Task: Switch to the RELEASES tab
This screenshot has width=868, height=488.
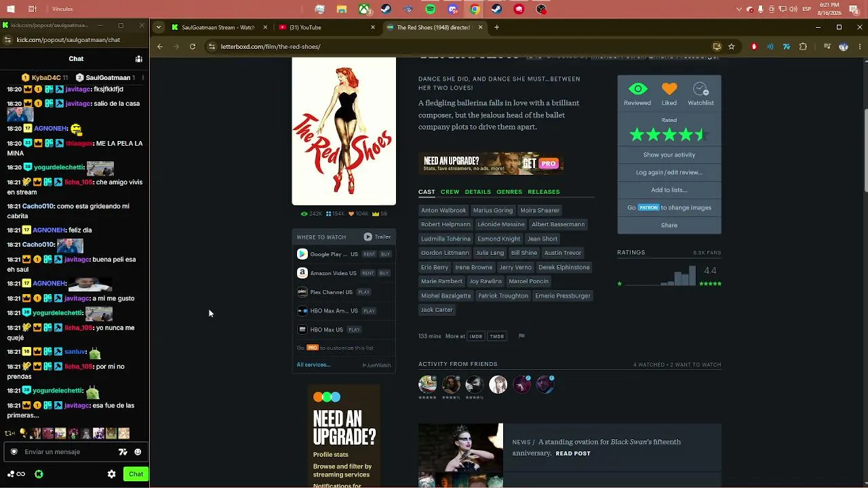Action: point(544,192)
